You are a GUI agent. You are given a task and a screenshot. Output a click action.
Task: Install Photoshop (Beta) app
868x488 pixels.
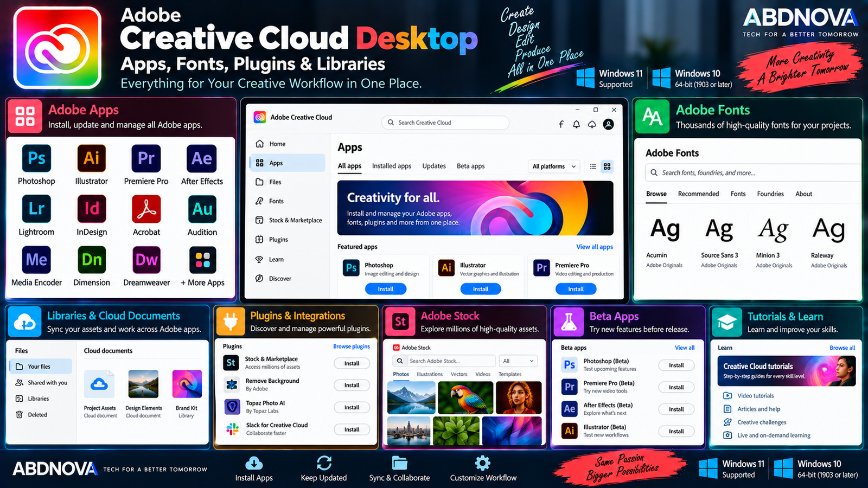676,365
